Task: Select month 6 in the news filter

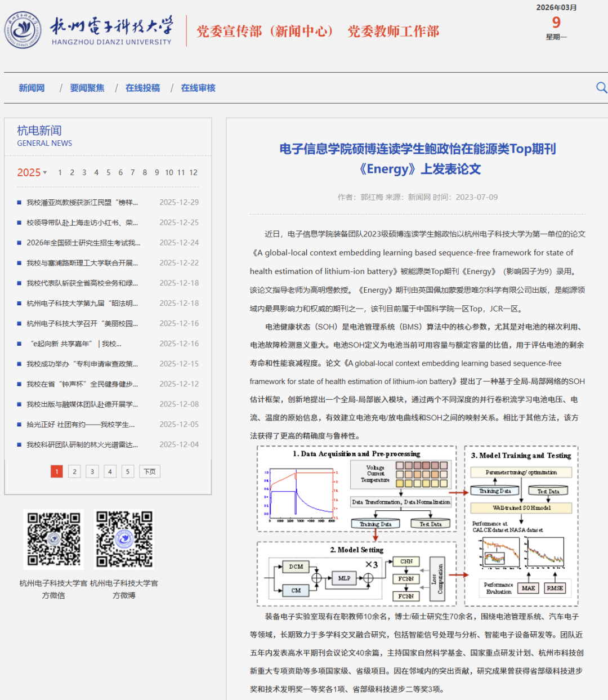Action: (x=120, y=172)
